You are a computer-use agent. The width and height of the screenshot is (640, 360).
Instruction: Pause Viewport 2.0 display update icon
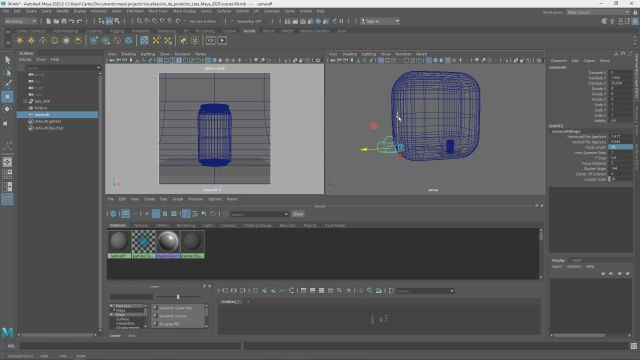[x=341, y=21]
